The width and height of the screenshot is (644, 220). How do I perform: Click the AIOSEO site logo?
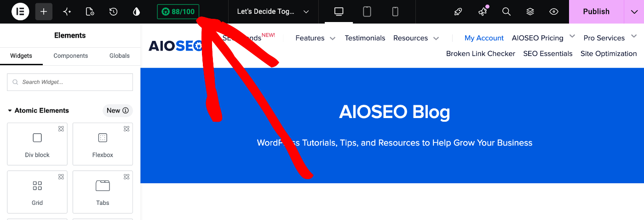(176, 45)
